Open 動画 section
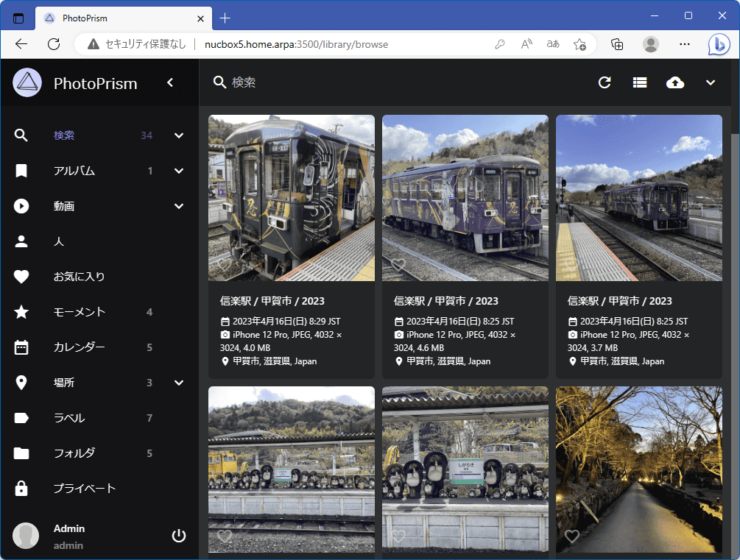Image resolution: width=740 pixels, height=560 pixels. click(64, 206)
